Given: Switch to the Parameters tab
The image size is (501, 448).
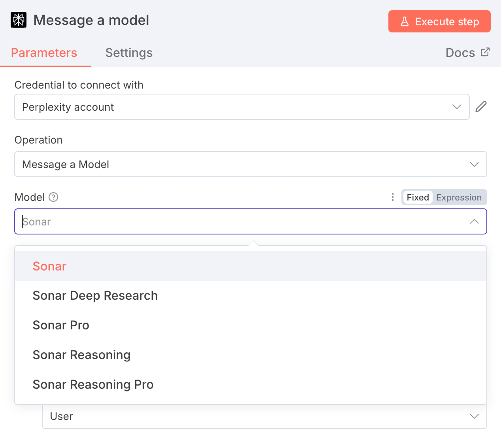Looking at the screenshot, I should pyautogui.click(x=44, y=53).
